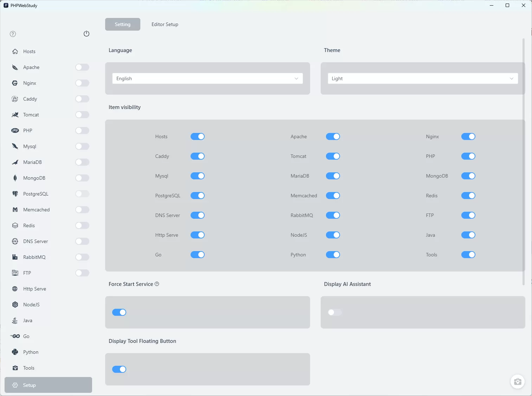
Task: Select the Setting tab
Action: 122,24
